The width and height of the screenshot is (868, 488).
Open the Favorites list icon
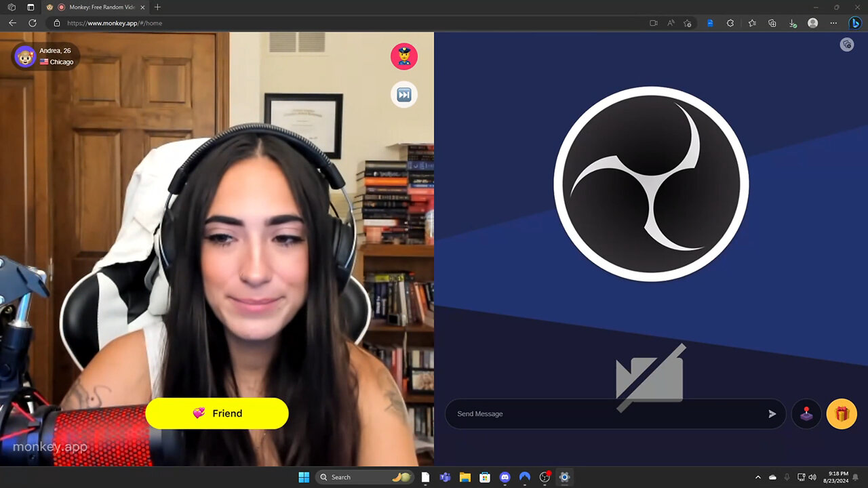752,23
